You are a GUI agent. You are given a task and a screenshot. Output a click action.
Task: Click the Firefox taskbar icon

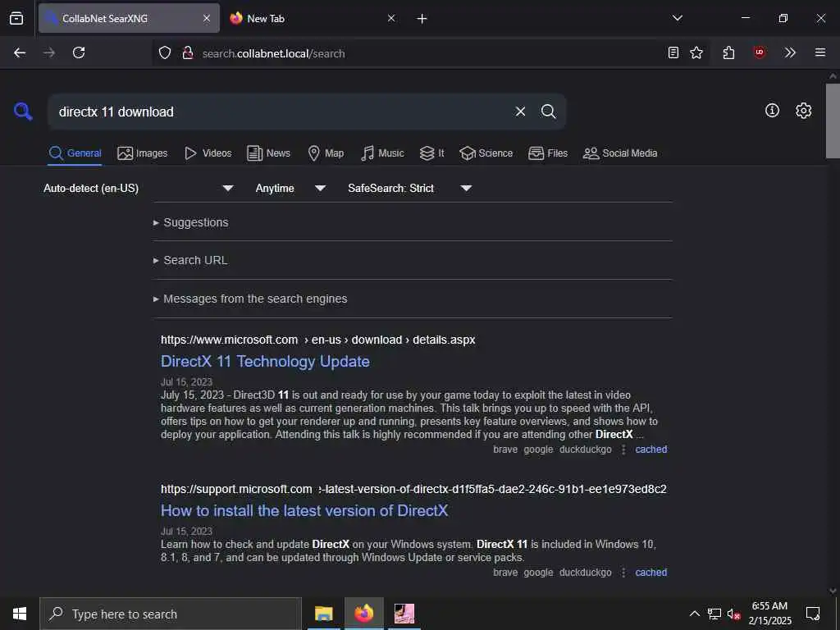(x=363, y=614)
